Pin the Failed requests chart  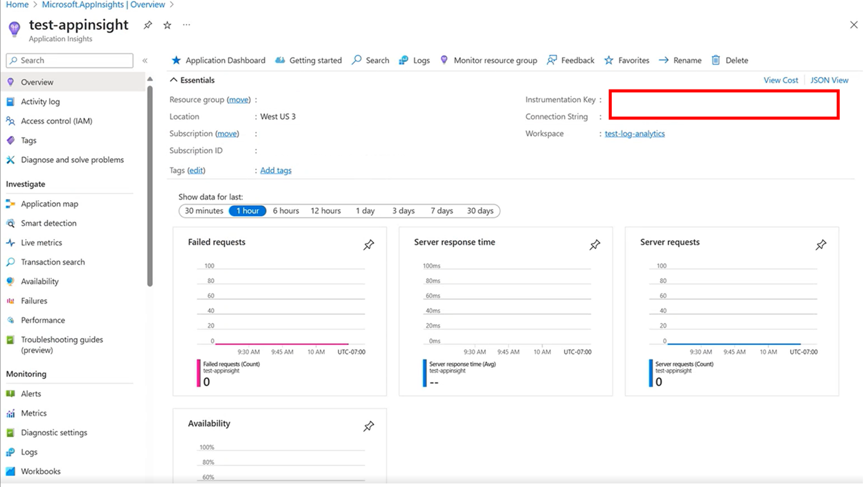[x=368, y=245]
